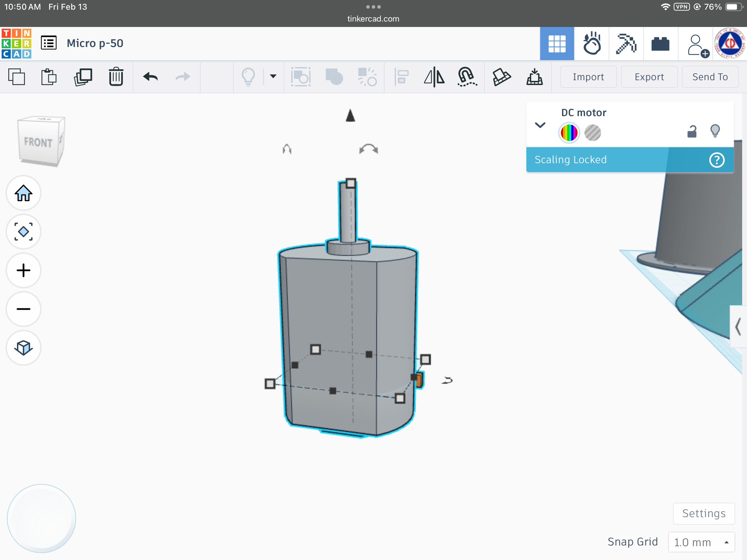
Task: Delete selection with trash icon
Action: [116, 77]
